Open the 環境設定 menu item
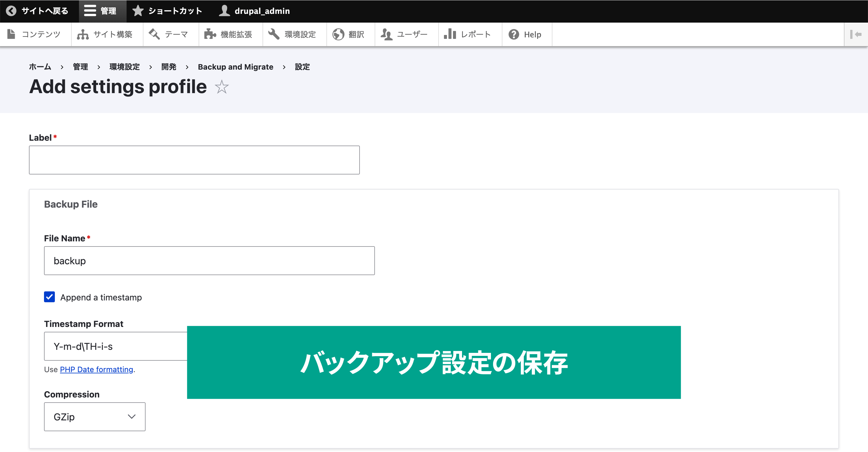This screenshot has height=452, width=868. (x=295, y=34)
